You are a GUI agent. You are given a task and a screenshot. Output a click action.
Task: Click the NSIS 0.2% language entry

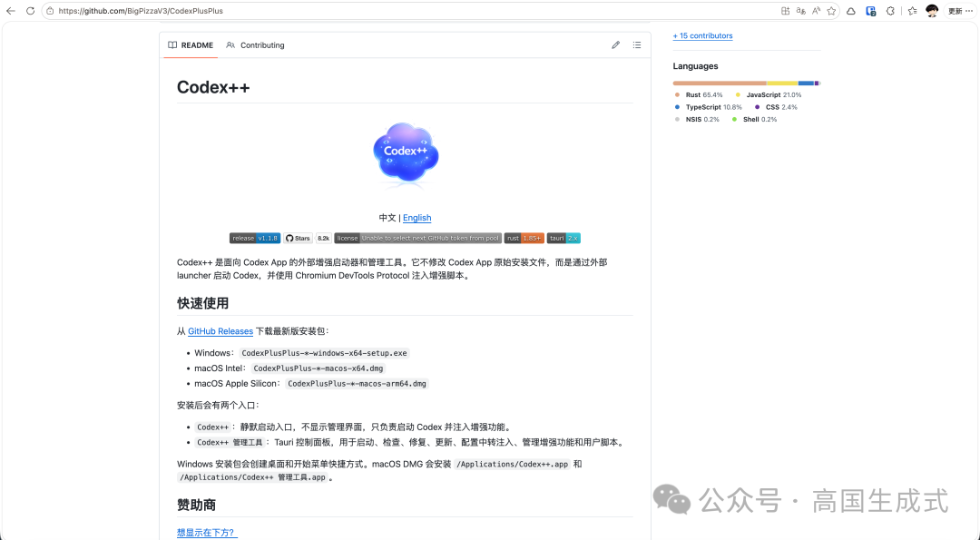697,120
